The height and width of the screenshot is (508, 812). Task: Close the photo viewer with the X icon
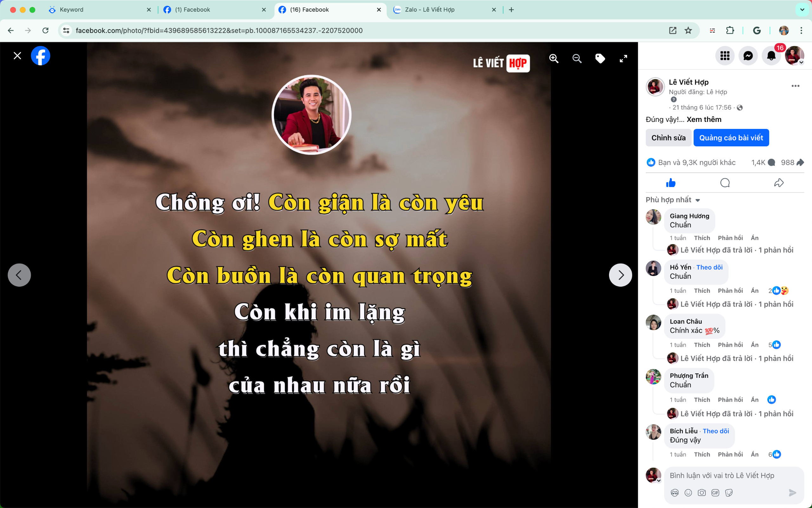point(17,56)
